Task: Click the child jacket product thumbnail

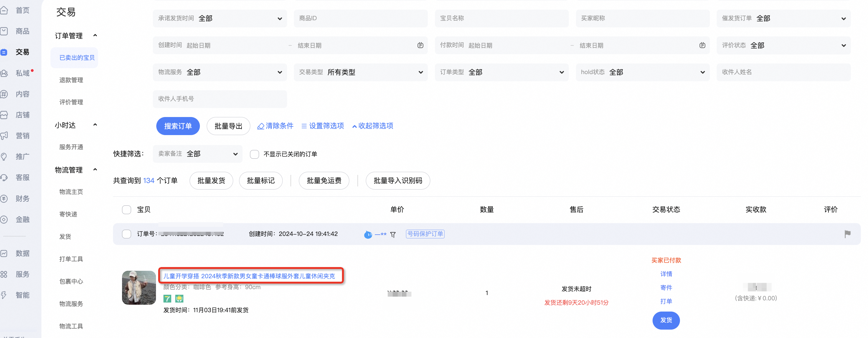Action: click(139, 288)
